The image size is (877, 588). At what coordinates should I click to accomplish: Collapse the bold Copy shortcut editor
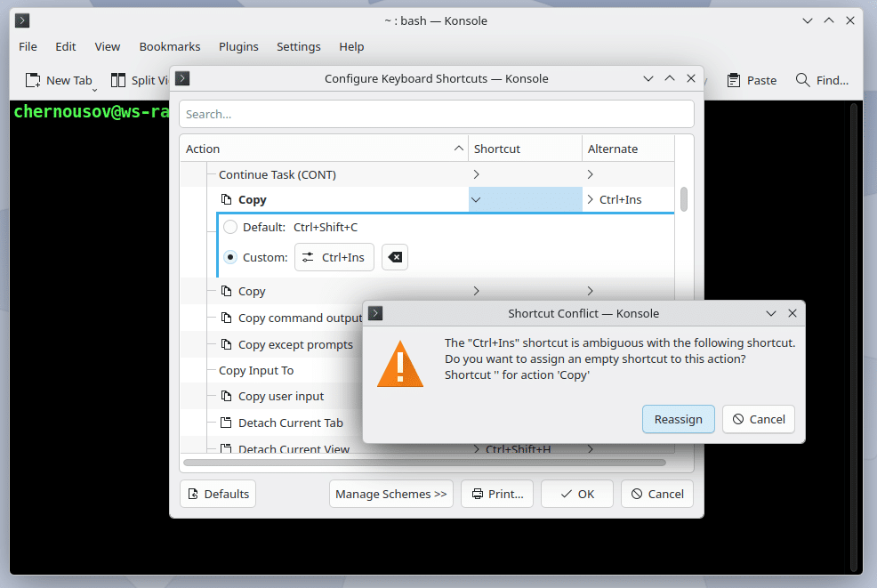pyautogui.click(x=476, y=200)
